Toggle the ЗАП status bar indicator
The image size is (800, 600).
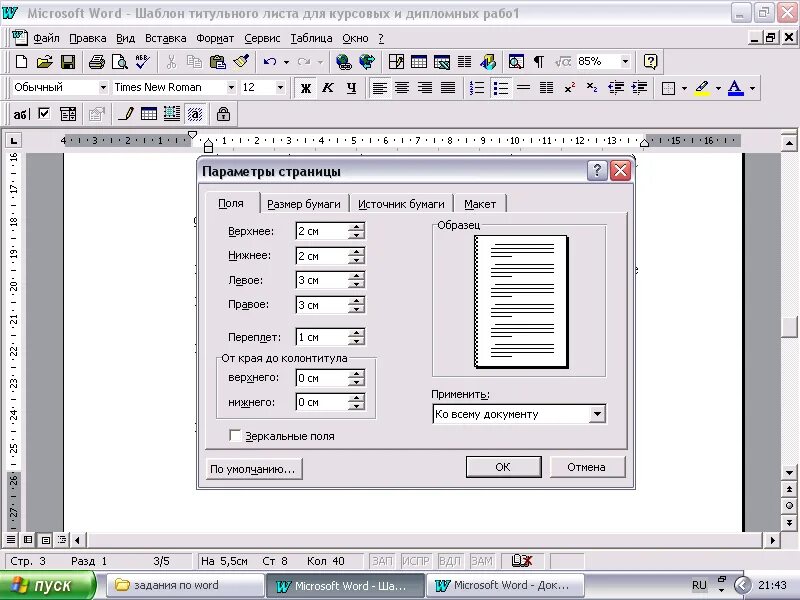[x=382, y=561]
